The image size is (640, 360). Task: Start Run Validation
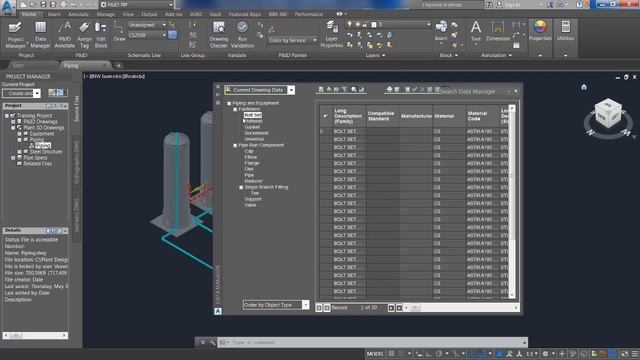pyautogui.click(x=242, y=35)
